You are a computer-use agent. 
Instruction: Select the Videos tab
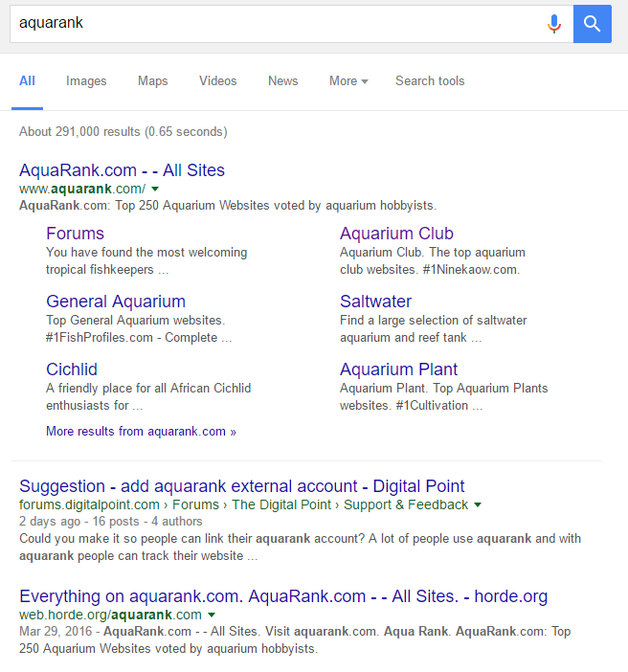(x=217, y=81)
